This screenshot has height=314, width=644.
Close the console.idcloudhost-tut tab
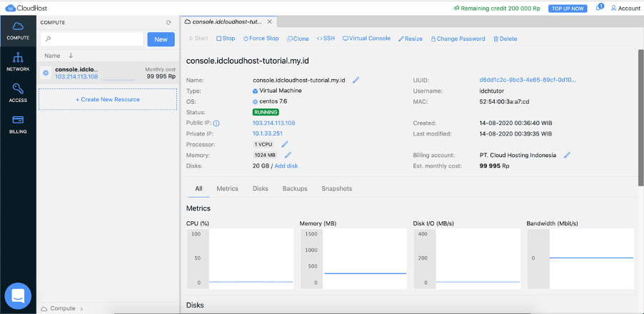tap(269, 21)
